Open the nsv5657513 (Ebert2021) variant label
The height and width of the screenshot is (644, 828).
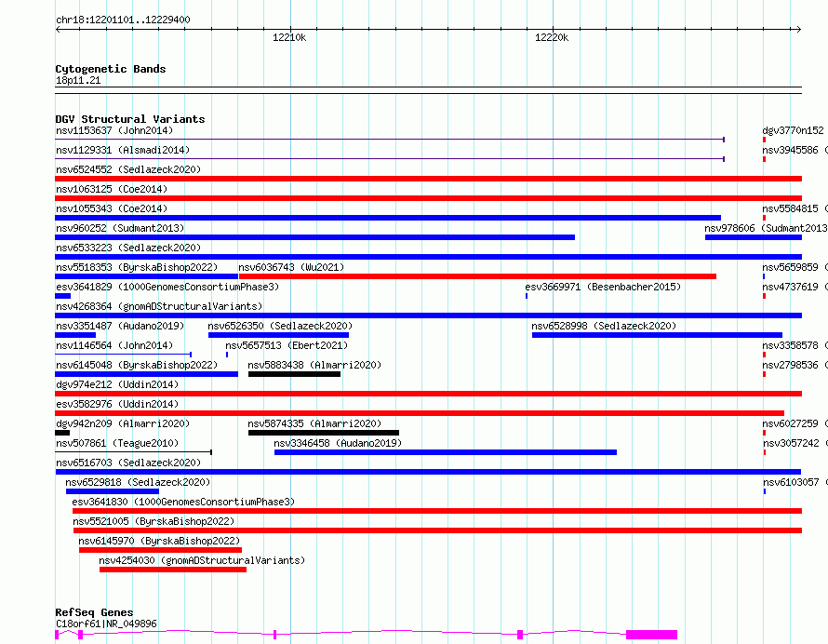[287, 345]
